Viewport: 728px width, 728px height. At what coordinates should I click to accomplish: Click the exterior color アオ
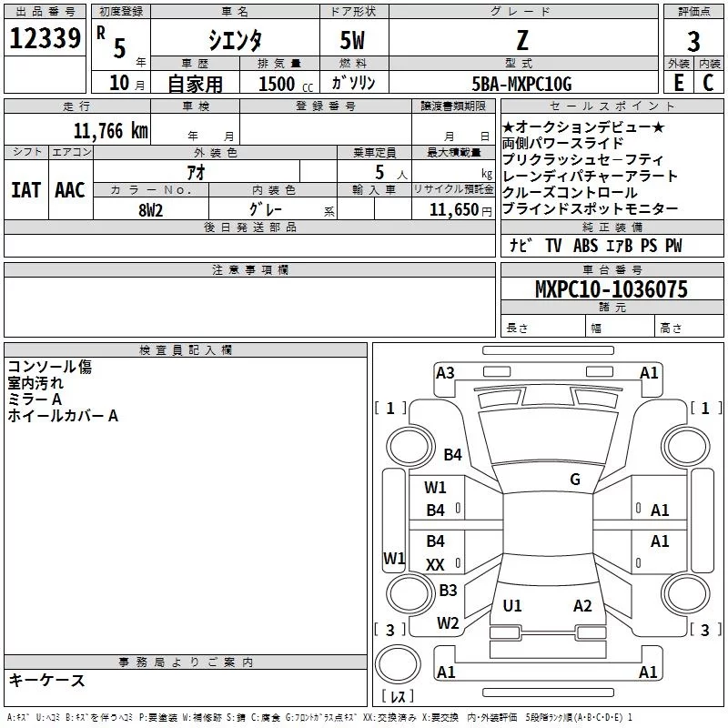click(x=196, y=173)
